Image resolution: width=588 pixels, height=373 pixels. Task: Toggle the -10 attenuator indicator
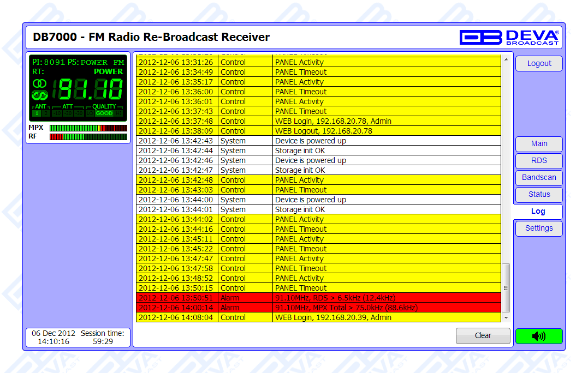57,113
